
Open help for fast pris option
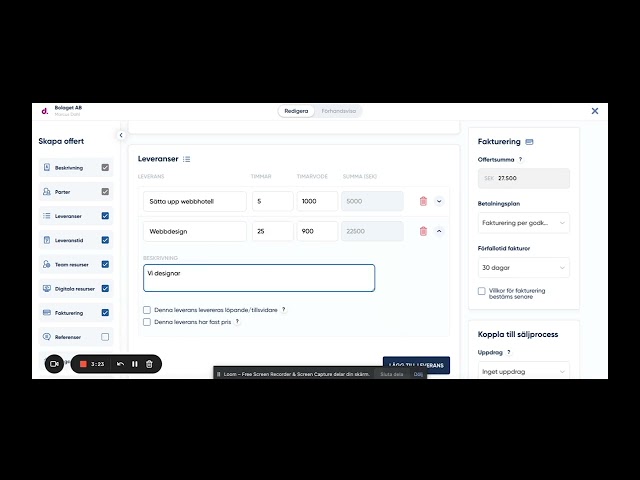(x=237, y=322)
